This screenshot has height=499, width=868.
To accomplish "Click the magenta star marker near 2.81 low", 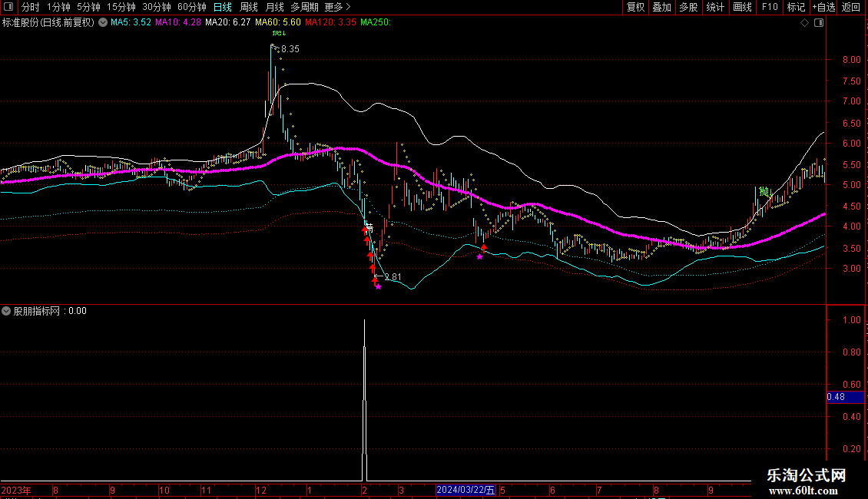I will (378, 286).
